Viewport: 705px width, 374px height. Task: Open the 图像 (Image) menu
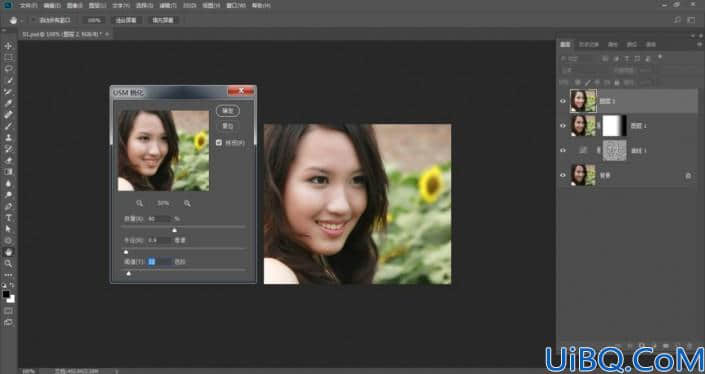[75, 6]
